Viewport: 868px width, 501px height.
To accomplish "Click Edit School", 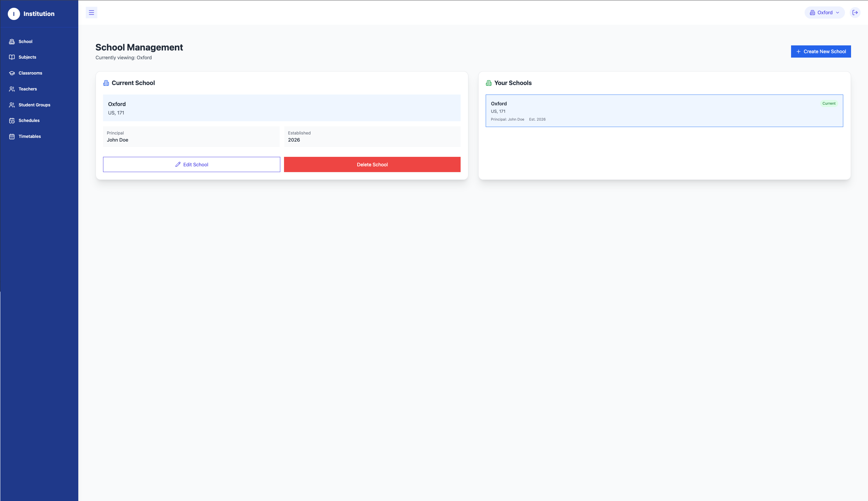I will click(191, 165).
